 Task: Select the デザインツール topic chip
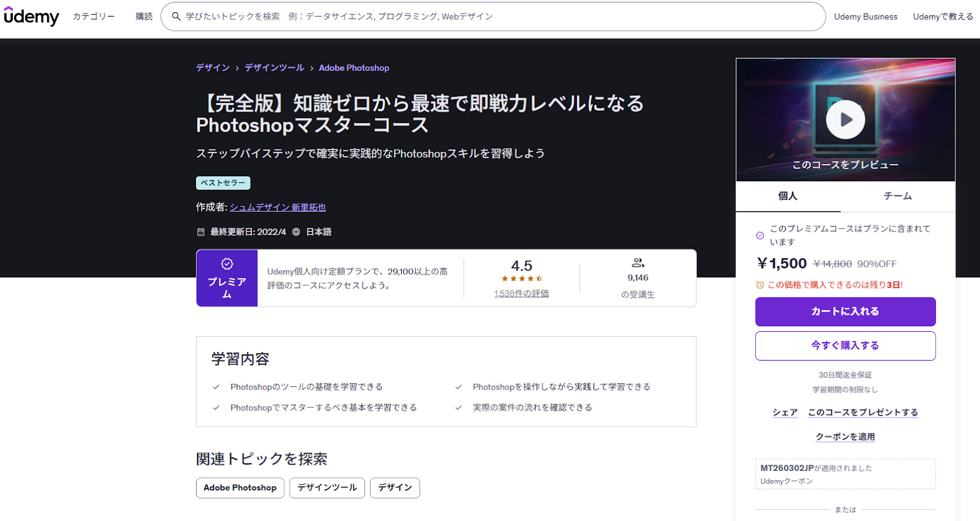pyautogui.click(x=327, y=488)
